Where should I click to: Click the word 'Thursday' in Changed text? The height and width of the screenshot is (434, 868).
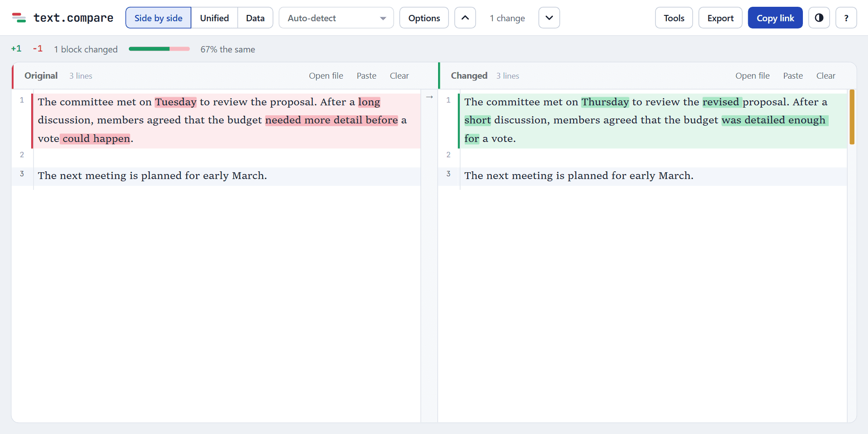tap(605, 102)
